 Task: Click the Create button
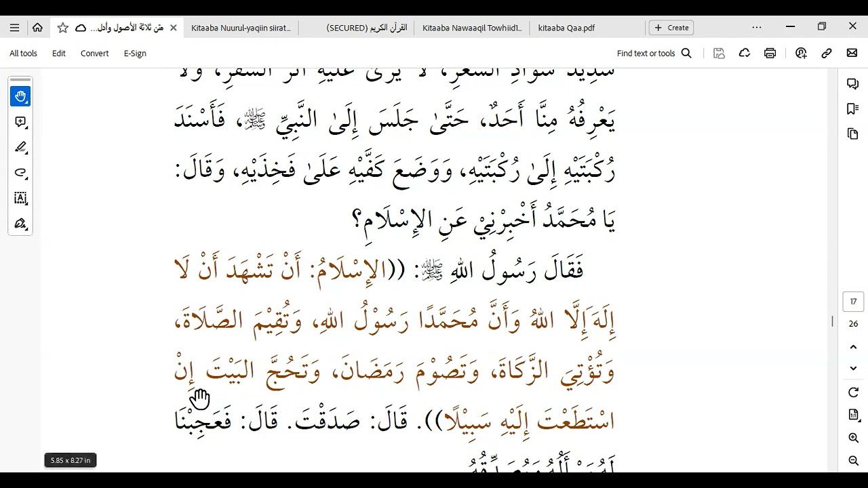tap(671, 28)
